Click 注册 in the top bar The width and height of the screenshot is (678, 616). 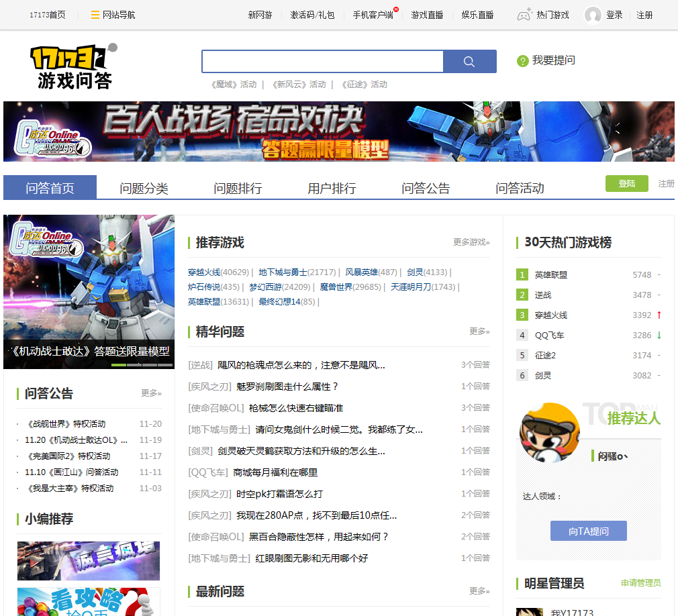(644, 15)
